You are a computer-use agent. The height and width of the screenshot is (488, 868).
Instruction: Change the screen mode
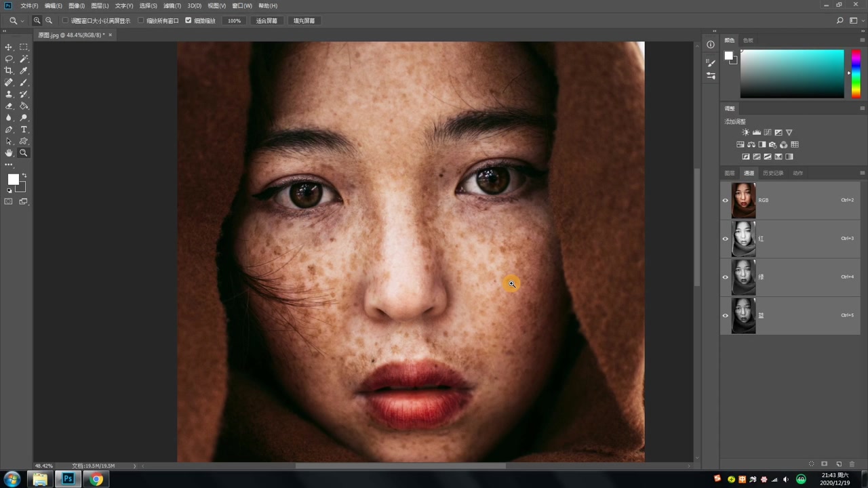click(24, 201)
